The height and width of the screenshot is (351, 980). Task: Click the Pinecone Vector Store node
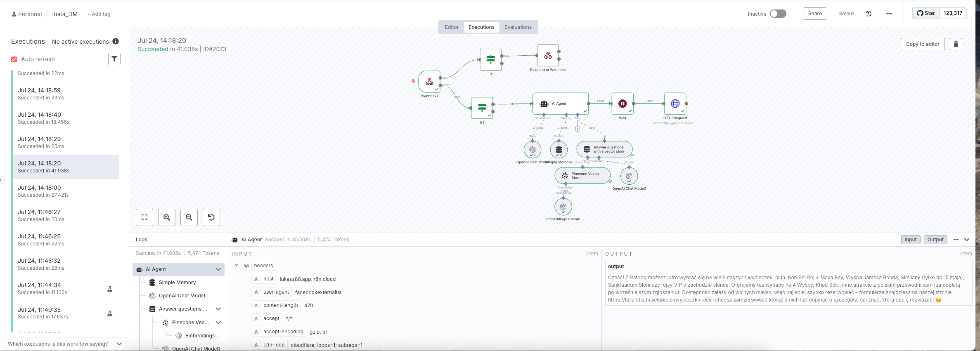[583, 176]
